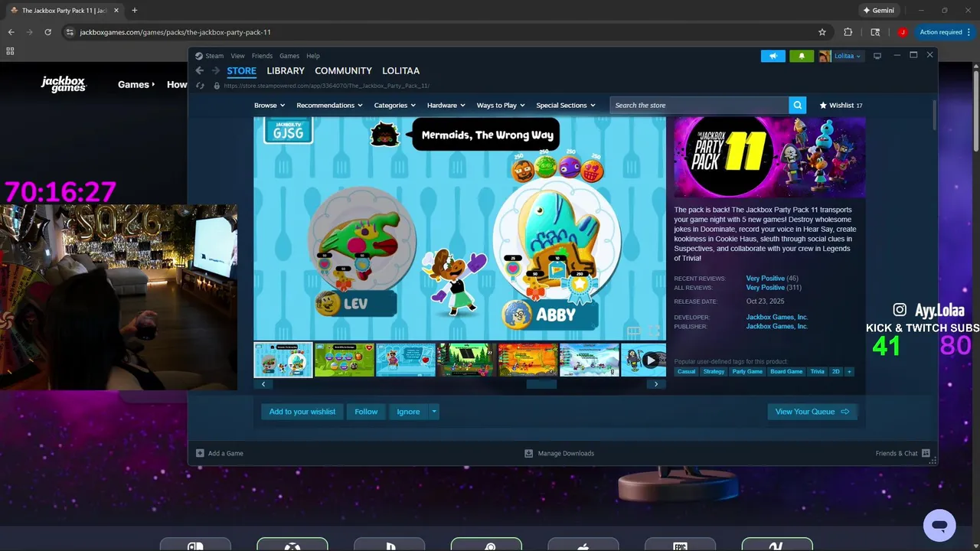Click the Steam announcements megaphone icon

(773, 56)
